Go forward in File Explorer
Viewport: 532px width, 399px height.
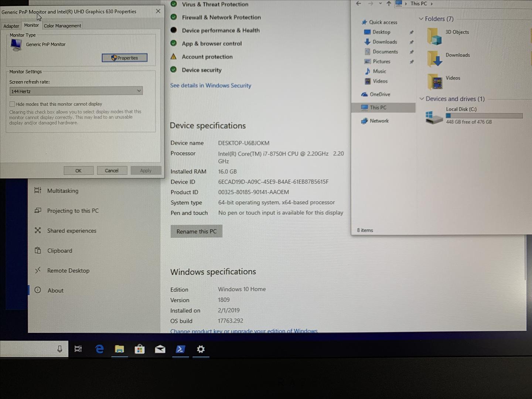(371, 4)
